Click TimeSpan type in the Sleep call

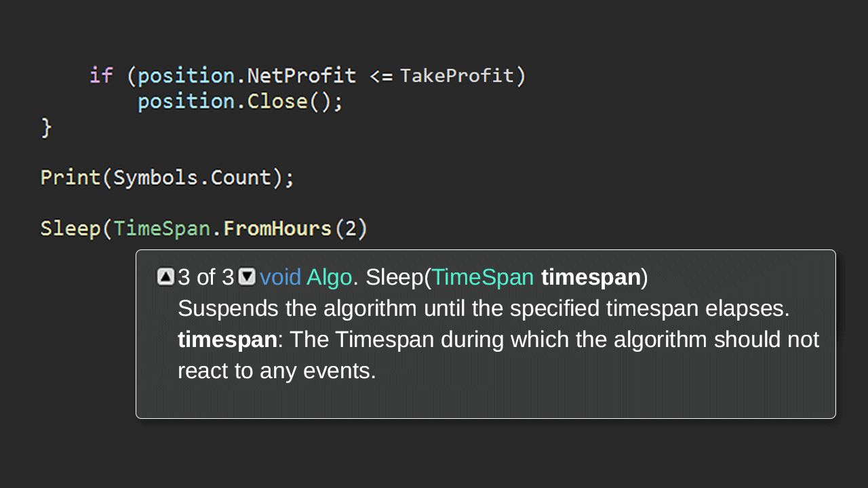click(162, 228)
